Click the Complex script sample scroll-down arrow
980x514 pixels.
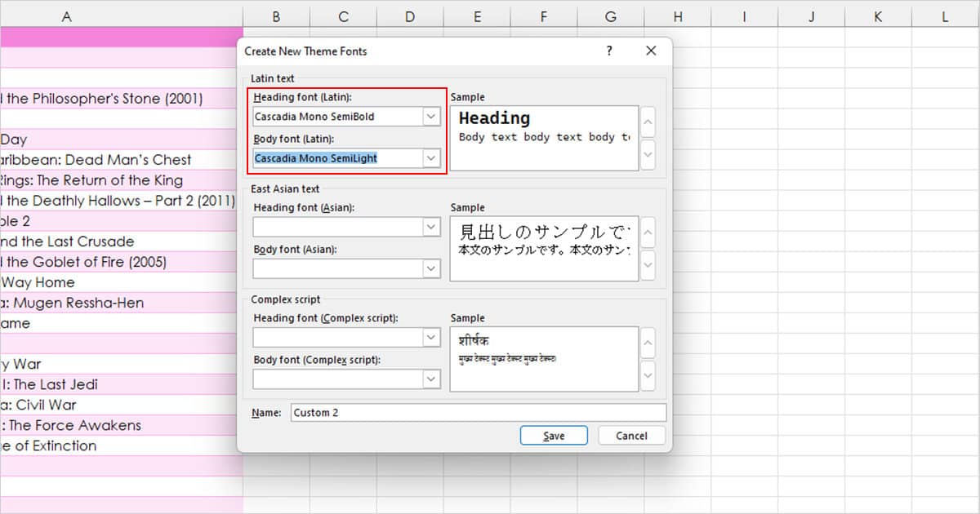[647, 375]
